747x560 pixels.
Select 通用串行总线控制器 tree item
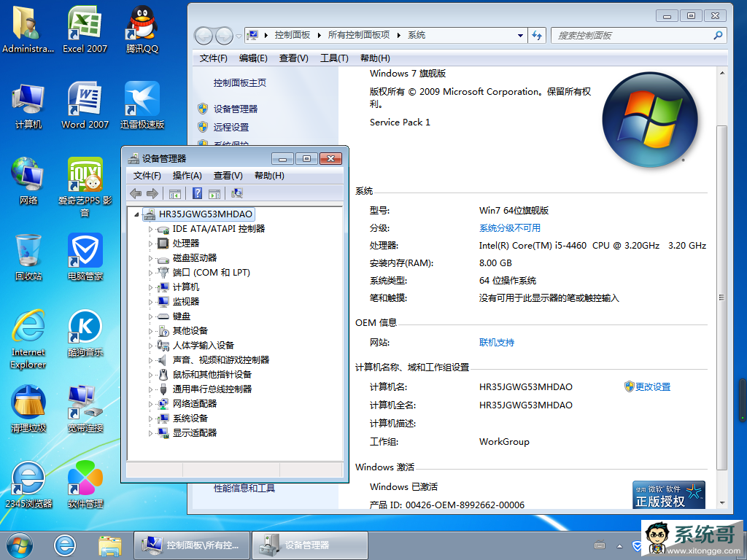[212, 389]
